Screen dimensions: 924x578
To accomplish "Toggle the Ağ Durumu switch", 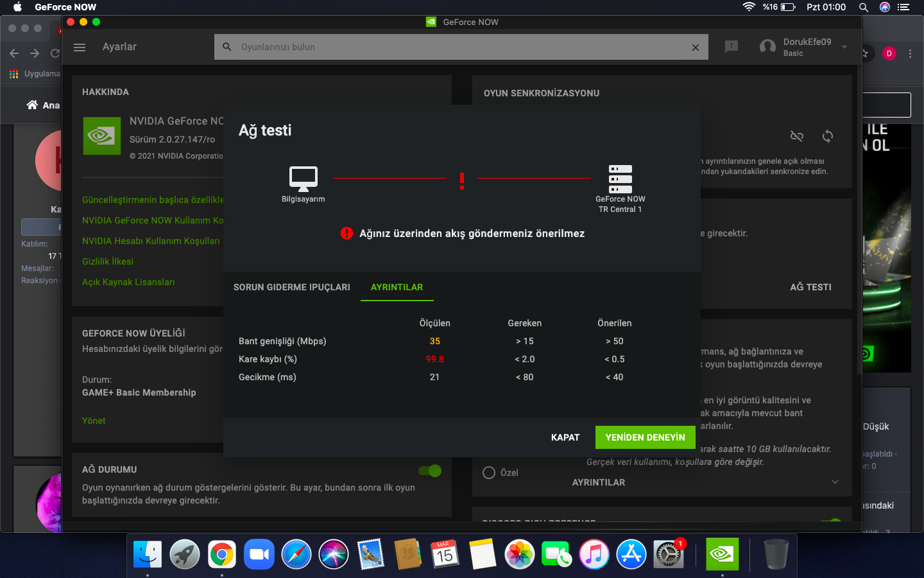I will (x=430, y=471).
